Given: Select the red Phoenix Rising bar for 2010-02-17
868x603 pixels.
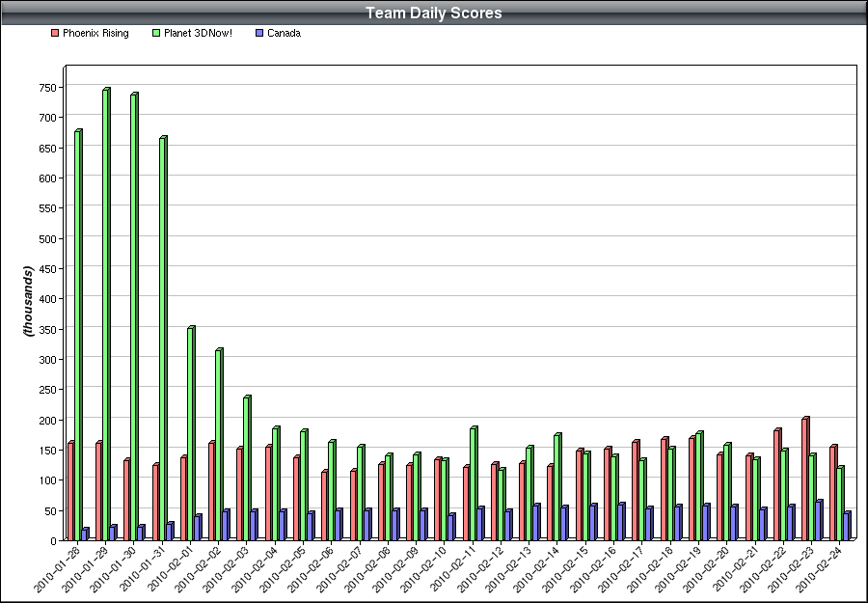Looking at the screenshot, I should click(636, 490).
